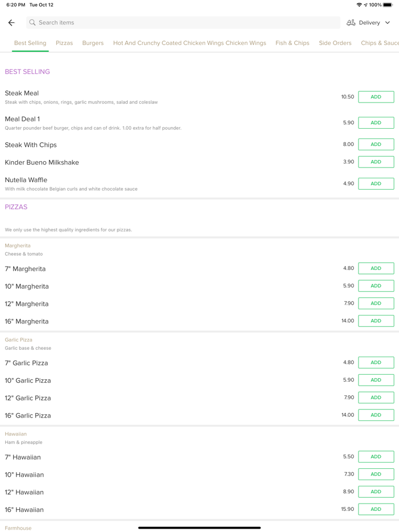
Task: Tap the Wi-Fi status icon
Action: [359, 5]
